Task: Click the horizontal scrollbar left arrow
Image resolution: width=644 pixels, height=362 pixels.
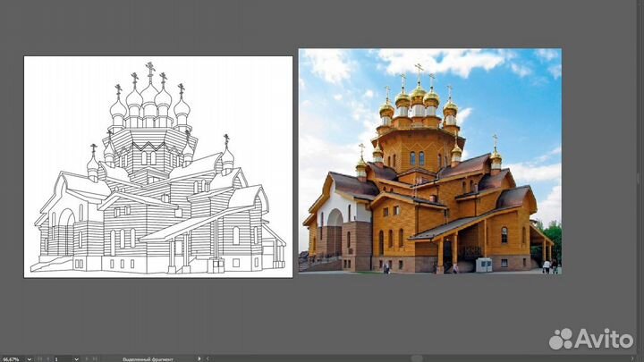Action: click(208, 358)
